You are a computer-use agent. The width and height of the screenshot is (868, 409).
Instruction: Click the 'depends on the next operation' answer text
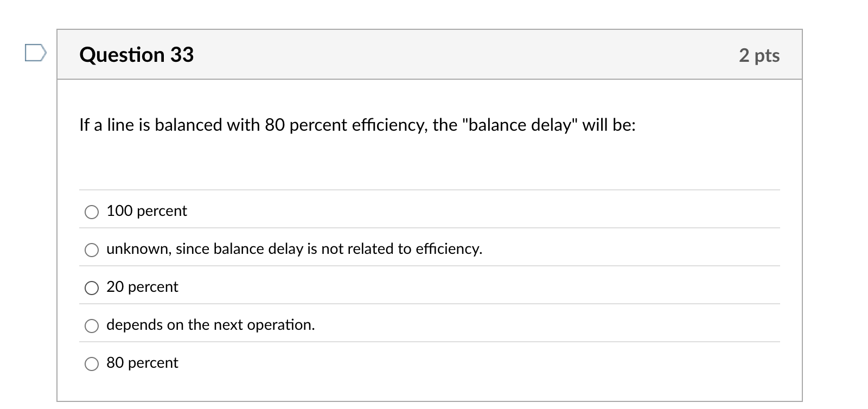[x=210, y=325]
